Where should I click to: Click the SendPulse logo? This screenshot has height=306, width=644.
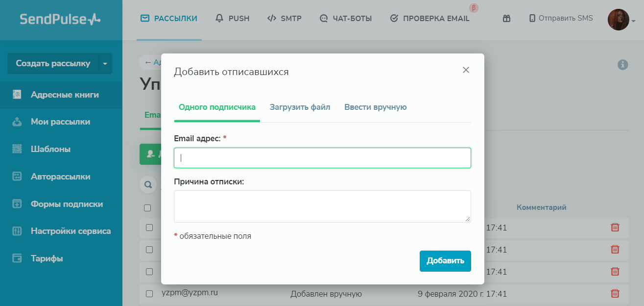pos(60,20)
